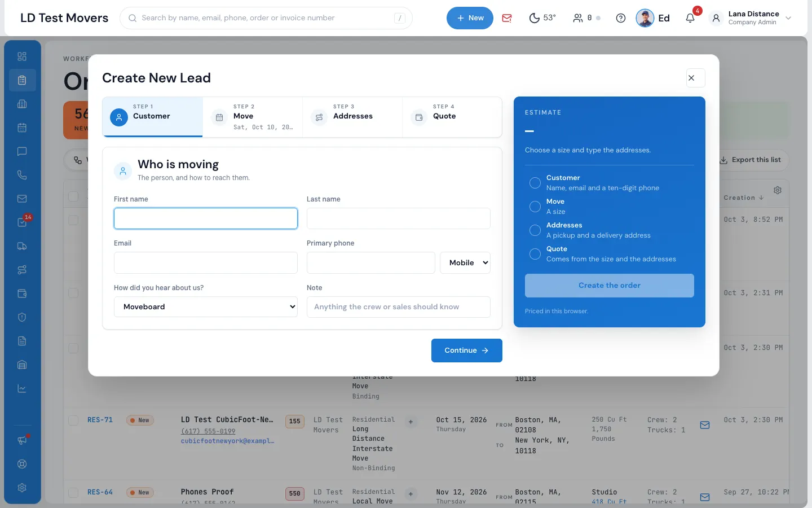Image resolution: width=812 pixels, height=508 pixels.
Task: Open the settings gear in the sidebar
Action: click(22, 488)
